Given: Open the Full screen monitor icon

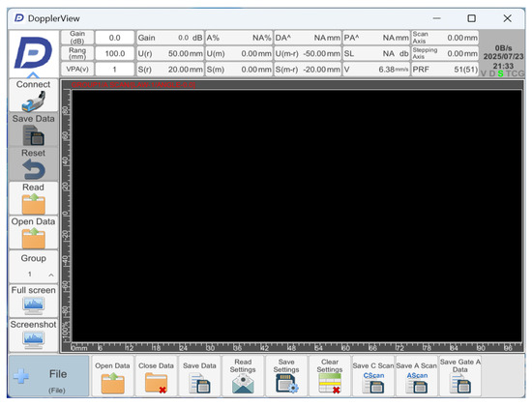Looking at the screenshot, I should coord(33,305).
